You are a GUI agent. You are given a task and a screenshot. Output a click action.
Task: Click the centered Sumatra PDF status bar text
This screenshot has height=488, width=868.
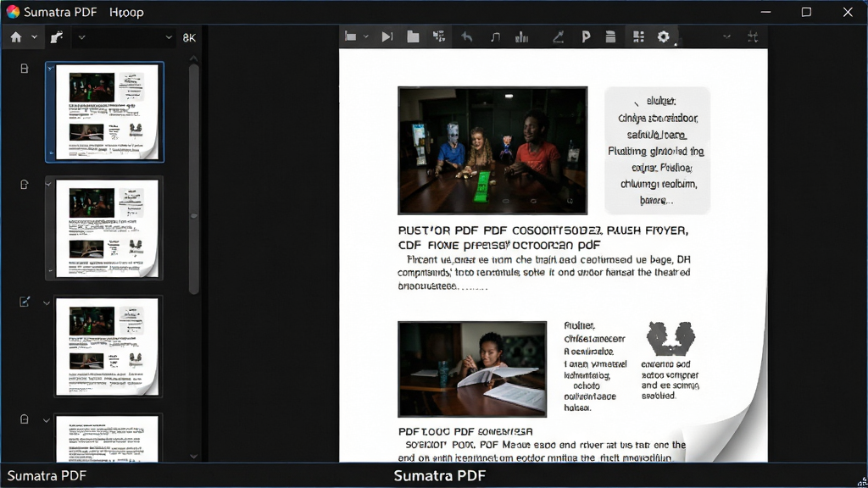440,476
